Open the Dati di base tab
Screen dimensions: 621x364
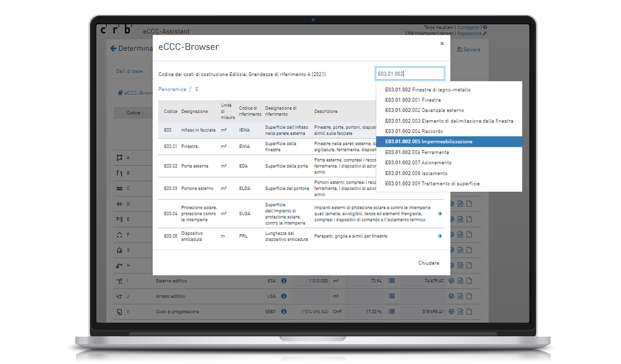pyautogui.click(x=129, y=71)
